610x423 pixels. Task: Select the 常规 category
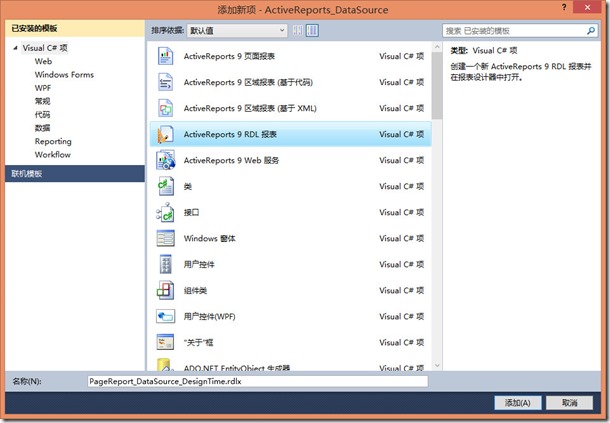point(42,101)
